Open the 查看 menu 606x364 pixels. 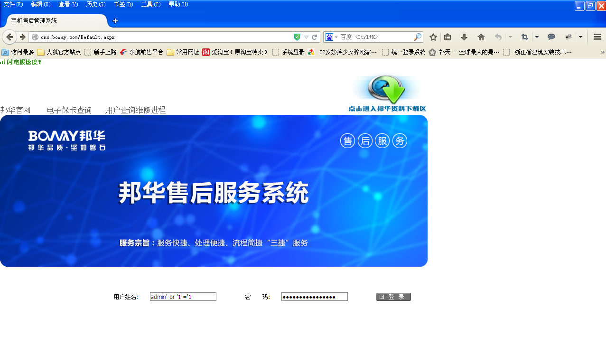(x=68, y=4)
